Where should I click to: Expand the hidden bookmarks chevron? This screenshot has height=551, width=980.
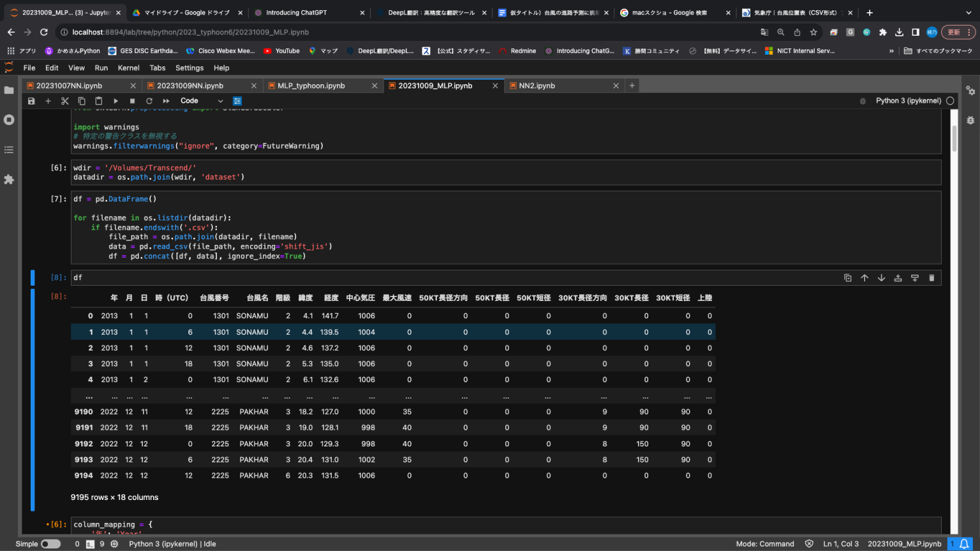891,51
